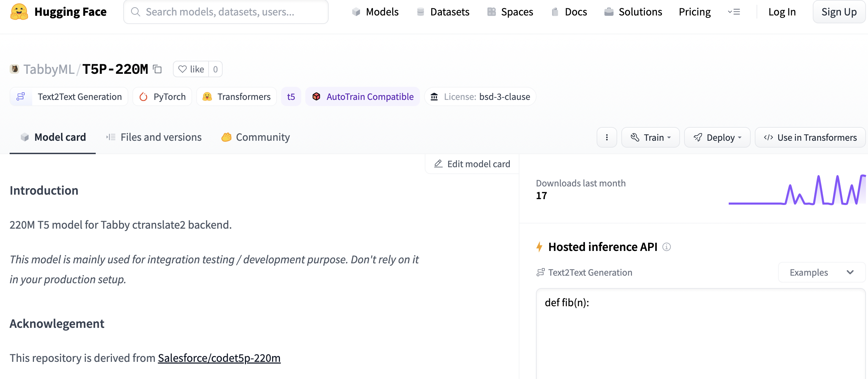
Task: Expand the Train dropdown
Action: coord(650,137)
